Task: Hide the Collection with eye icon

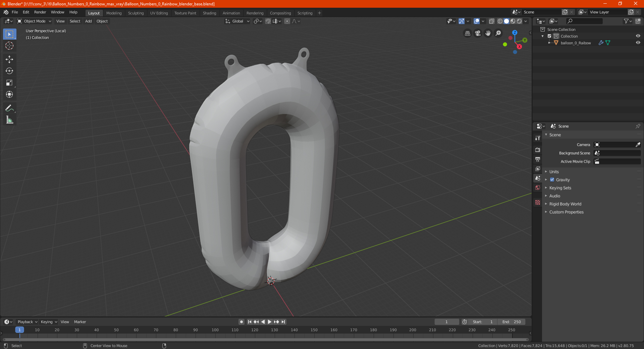Action: [x=638, y=36]
